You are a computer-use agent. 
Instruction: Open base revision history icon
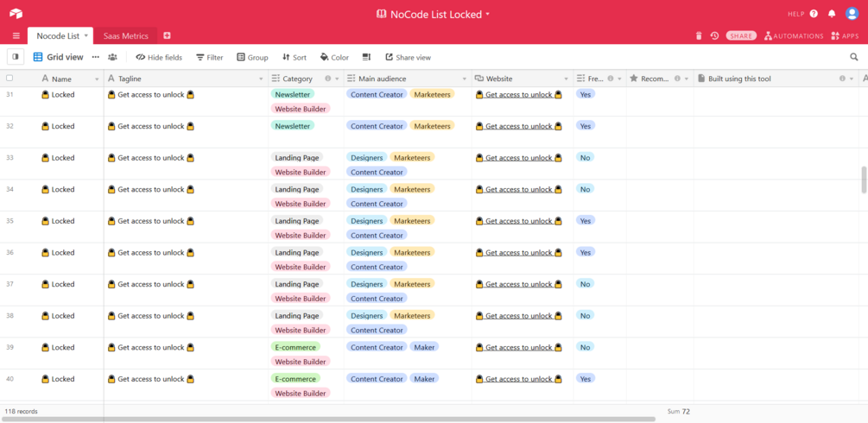point(714,36)
